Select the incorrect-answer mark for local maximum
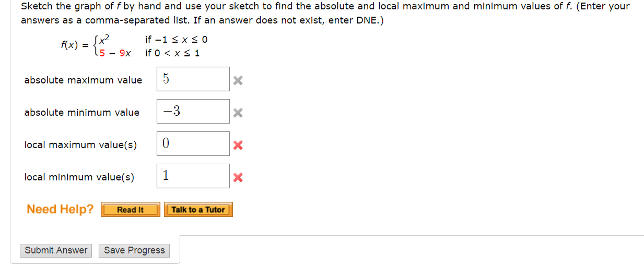Image resolution: width=644 pixels, height=268 pixels. click(238, 145)
